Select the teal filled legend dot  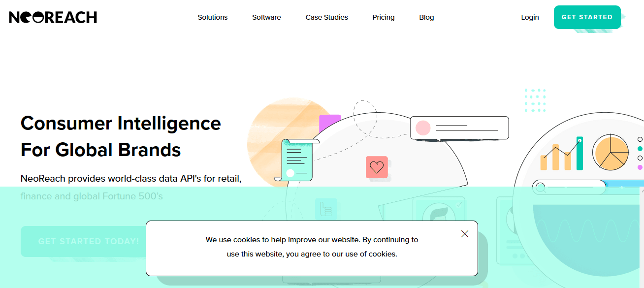point(640,149)
